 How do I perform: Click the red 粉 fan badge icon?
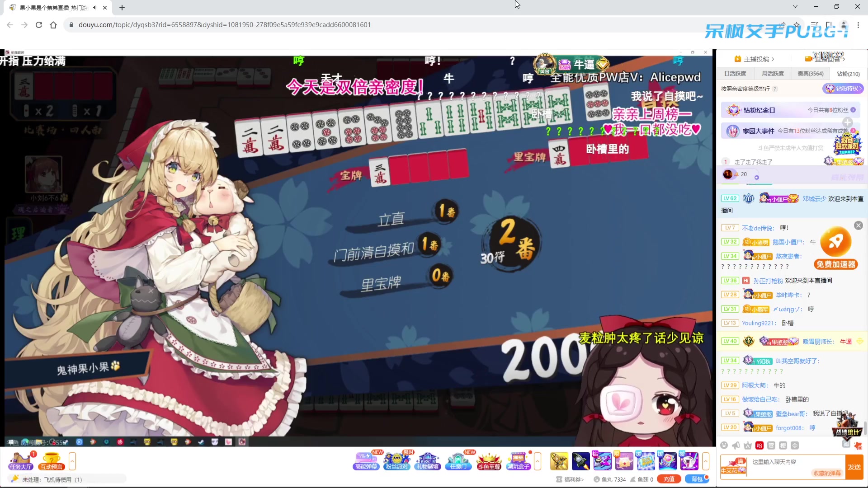(x=759, y=446)
